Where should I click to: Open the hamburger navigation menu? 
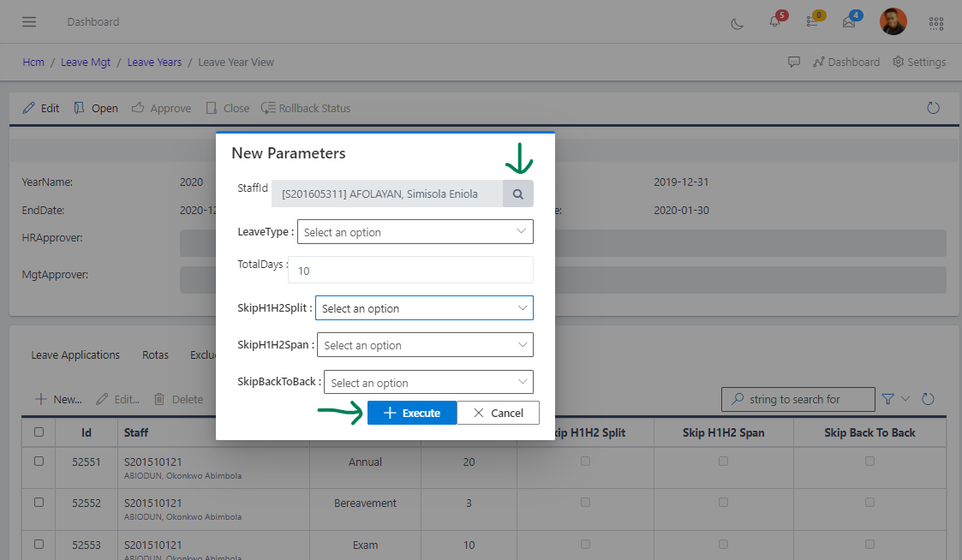click(29, 21)
